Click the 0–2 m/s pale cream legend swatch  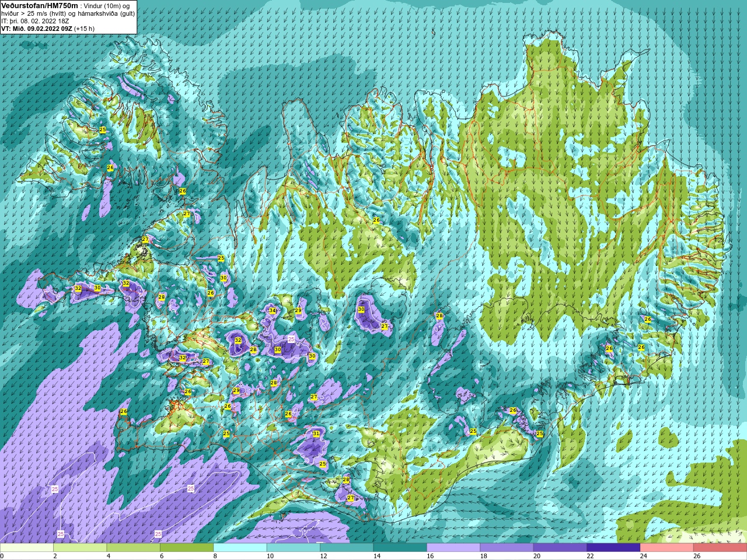[27, 548]
